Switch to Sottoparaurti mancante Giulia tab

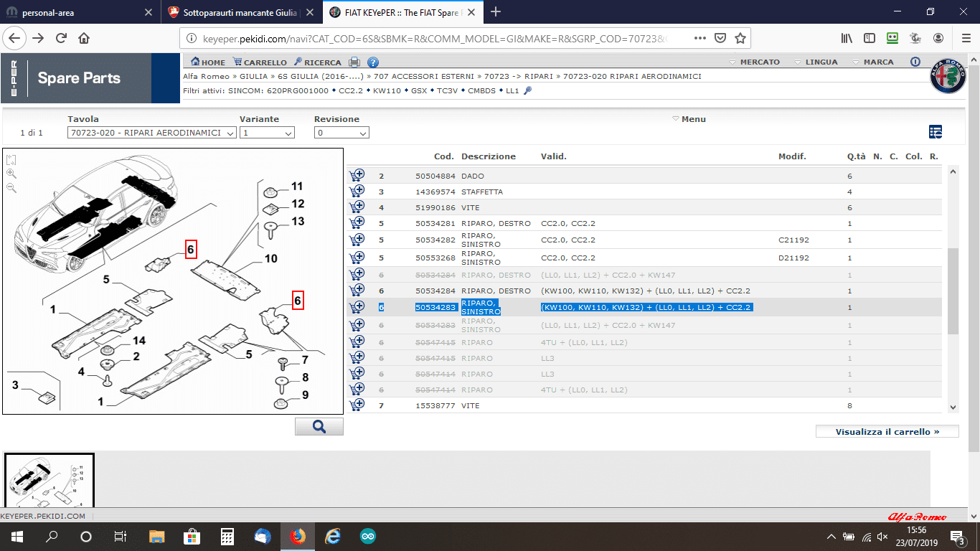240,13
